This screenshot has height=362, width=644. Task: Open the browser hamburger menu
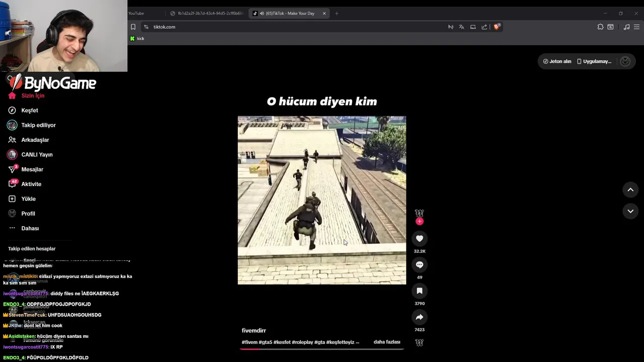click(636, 27)
